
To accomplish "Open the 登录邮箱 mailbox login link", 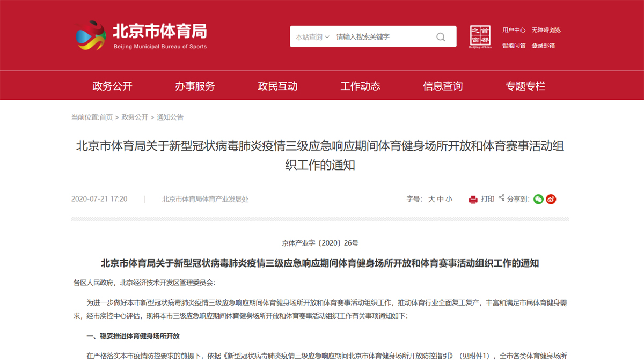I will [x=543, y=46].
